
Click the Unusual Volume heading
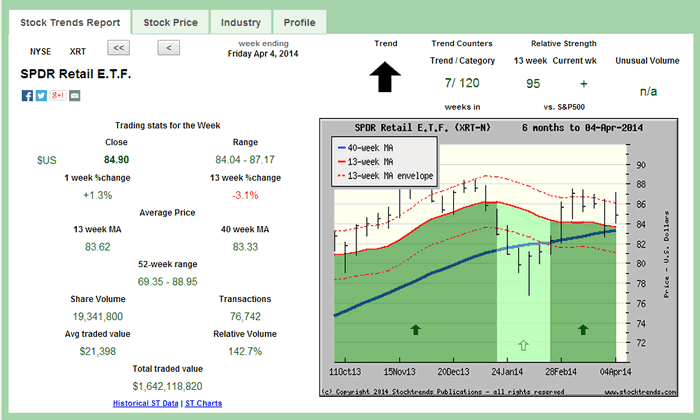click(647, 61)
